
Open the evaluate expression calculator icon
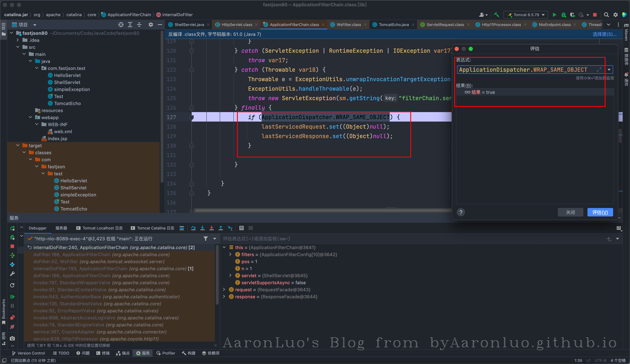242,228
